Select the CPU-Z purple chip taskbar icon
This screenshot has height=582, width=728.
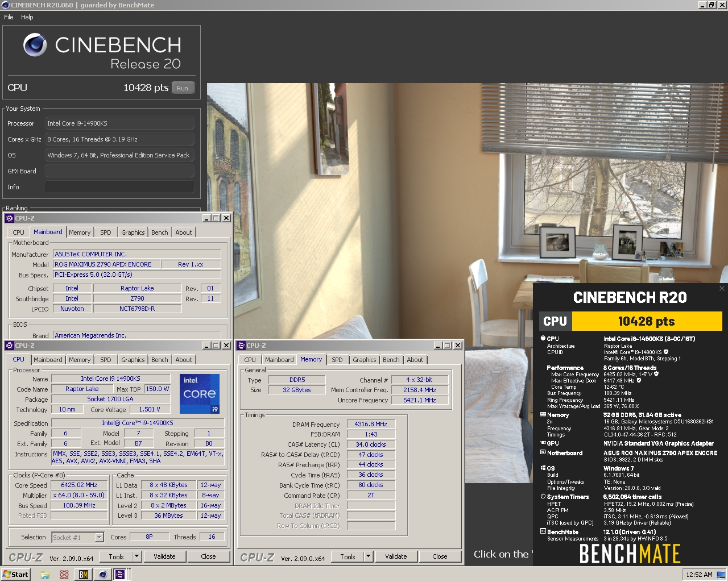(120, 575)
